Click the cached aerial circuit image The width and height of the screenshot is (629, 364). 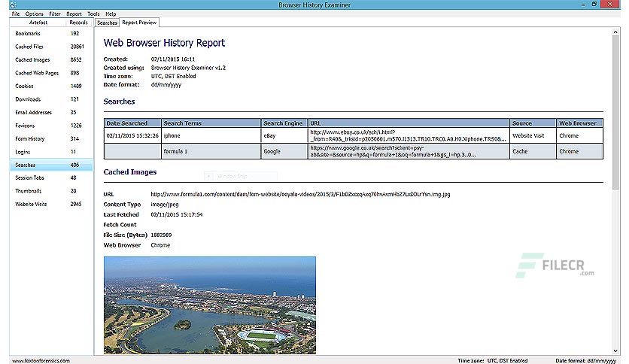coord(210,305)
